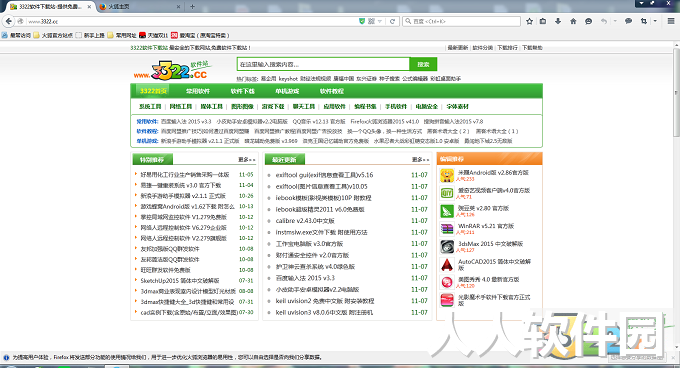Open exiftool gui v5.16 list entry
This screenshot has width=680, height=368.
coord(324,175)
